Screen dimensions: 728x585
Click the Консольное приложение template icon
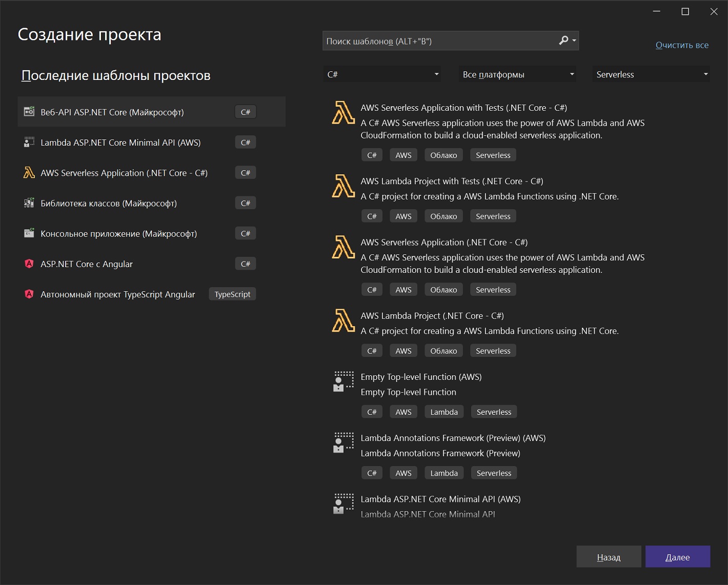point(29,233)
